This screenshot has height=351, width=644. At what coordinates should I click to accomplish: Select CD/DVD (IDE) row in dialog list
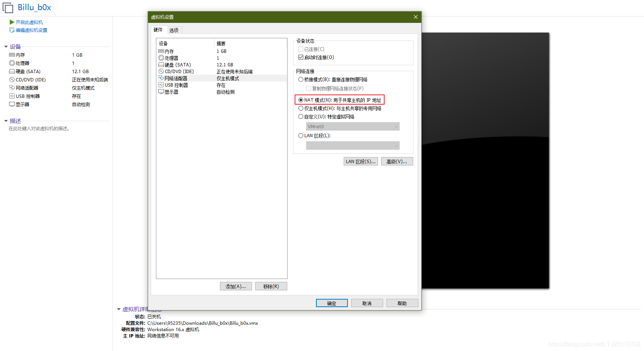pyautogui.click(x=222, y=72)
